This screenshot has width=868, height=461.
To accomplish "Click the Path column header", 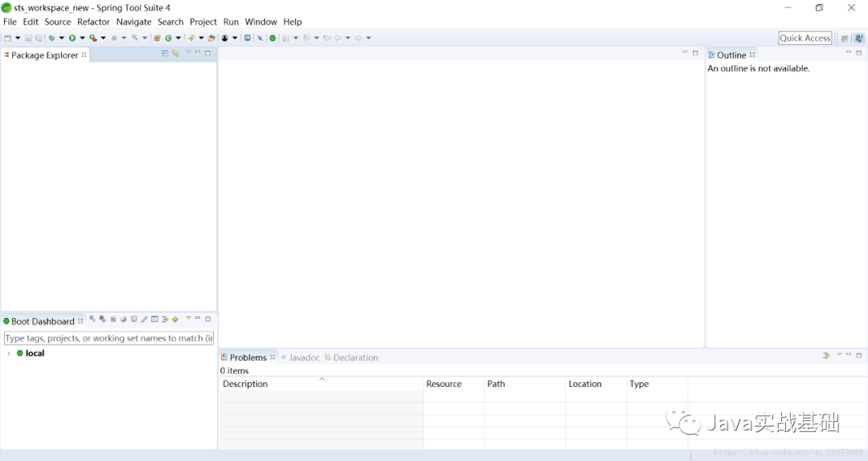I will tap(525, 384).
